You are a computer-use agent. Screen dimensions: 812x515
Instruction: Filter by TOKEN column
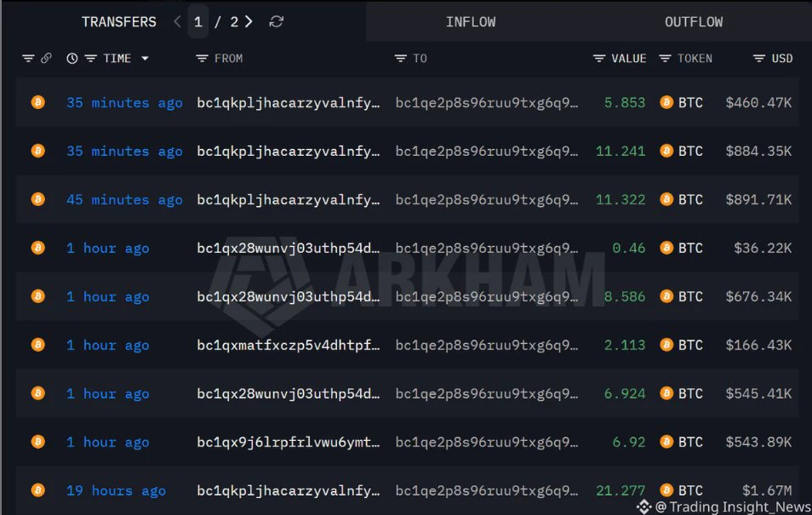pos(665,59)
